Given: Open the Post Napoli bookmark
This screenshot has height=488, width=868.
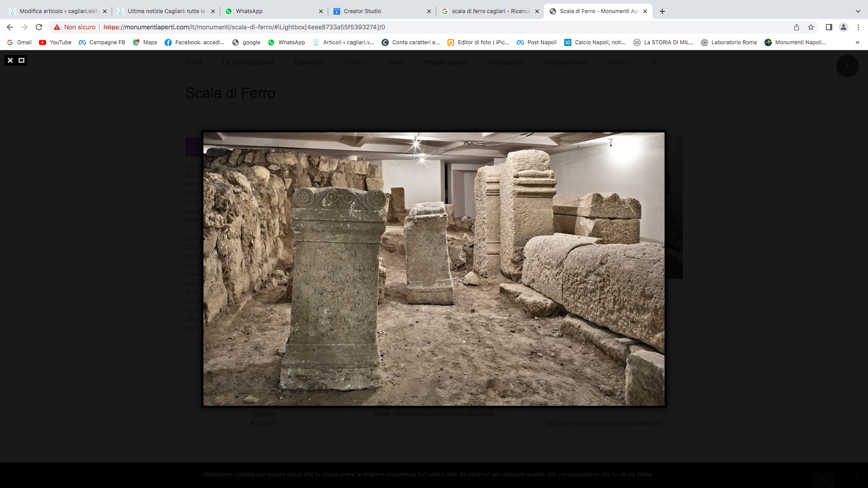Looking at the screenshot, I should (x=537, y=42).
